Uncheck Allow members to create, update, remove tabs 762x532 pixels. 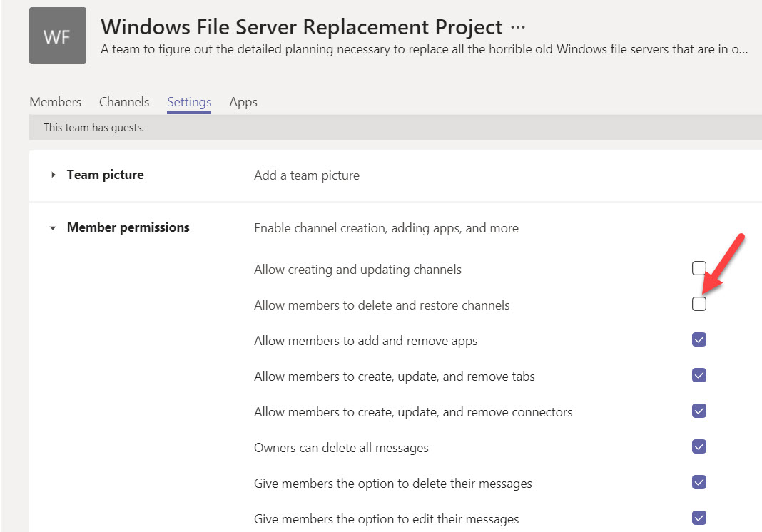tap(698, 375)
